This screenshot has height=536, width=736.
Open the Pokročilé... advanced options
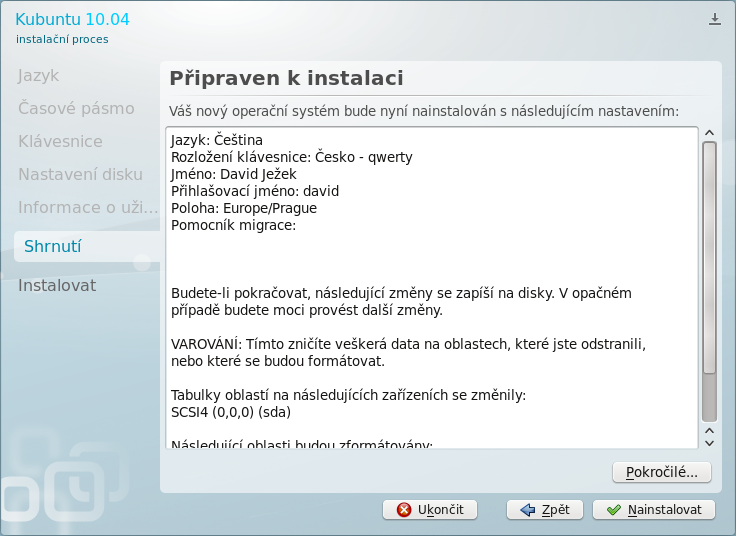662,472
